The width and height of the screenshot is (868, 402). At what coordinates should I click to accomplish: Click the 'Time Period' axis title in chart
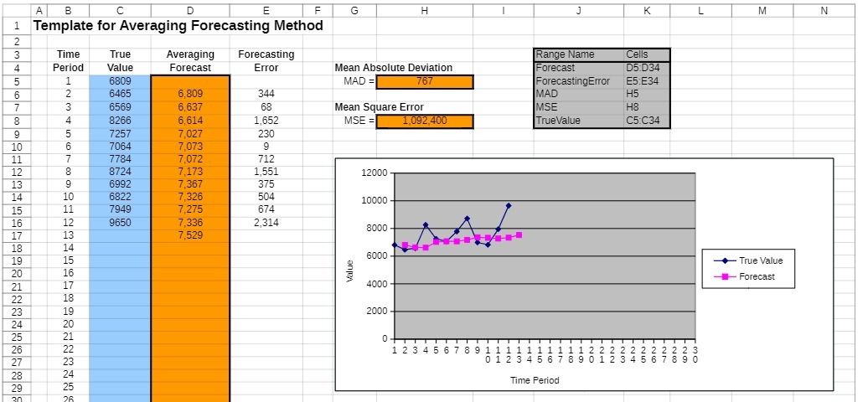tap(535, 380)
